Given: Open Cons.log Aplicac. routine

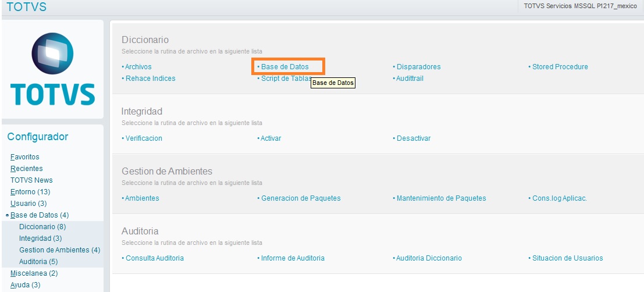Looking at the screenshot, I should (x=560, y=198).
